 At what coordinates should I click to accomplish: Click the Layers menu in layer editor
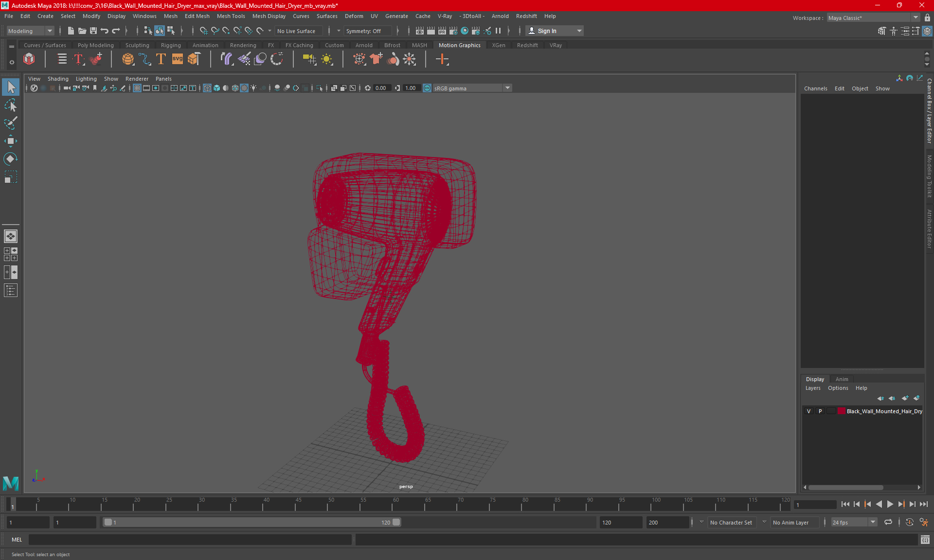pos(812,388)
